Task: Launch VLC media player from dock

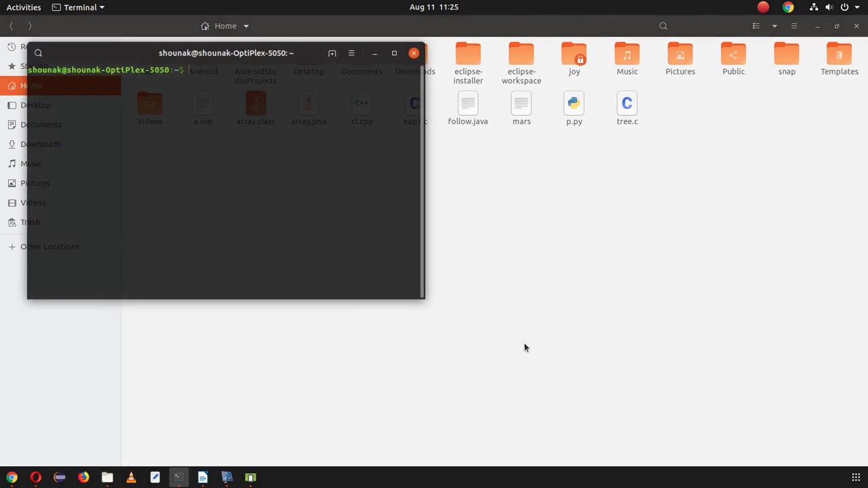Action: 131,477
